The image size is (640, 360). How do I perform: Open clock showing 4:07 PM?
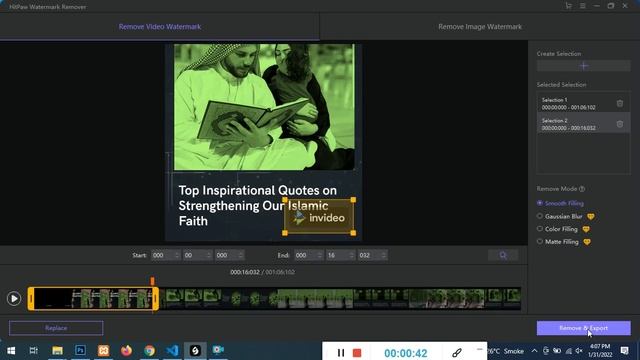(600, 351)
